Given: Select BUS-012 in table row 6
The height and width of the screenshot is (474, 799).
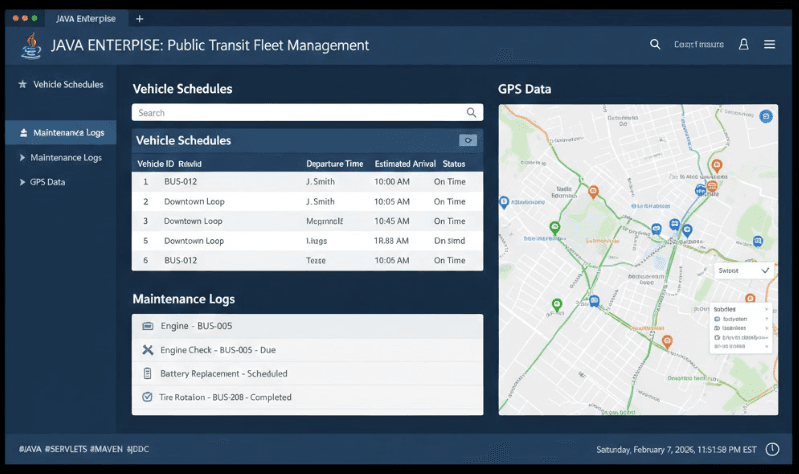Looking at the screenshot, I should click(x=180, y=260).
